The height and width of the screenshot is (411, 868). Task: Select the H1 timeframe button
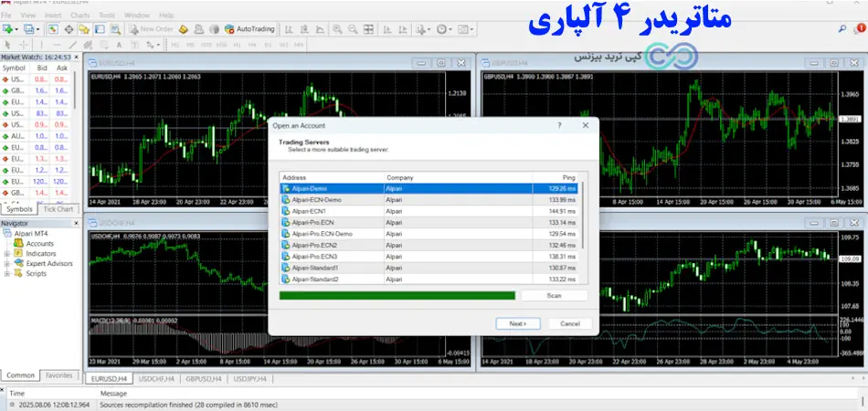(x=237, y=44)
